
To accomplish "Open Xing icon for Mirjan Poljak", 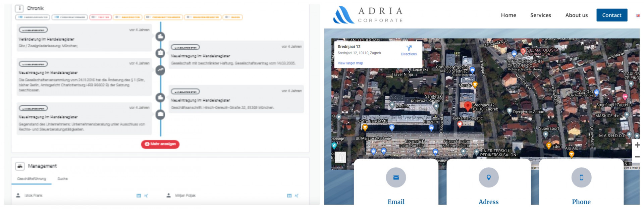I will 297,196.
